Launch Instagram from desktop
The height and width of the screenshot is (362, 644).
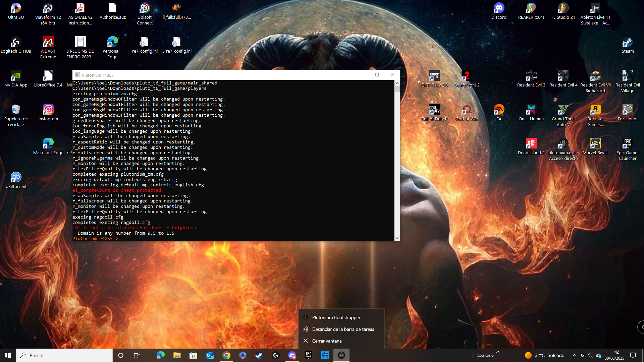coord(48,113)
